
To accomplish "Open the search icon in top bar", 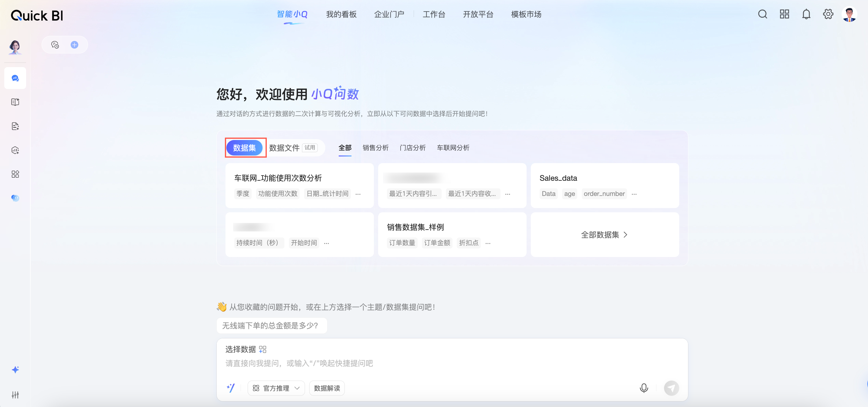I will [762, 14].
